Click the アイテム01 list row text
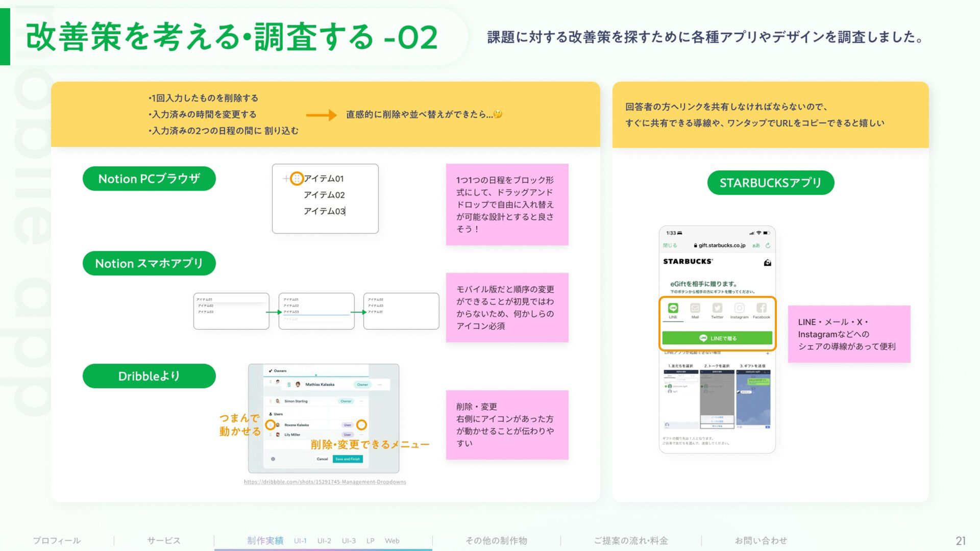The height and width of the screenshot is (551, 980). click(x=324, y=179)
